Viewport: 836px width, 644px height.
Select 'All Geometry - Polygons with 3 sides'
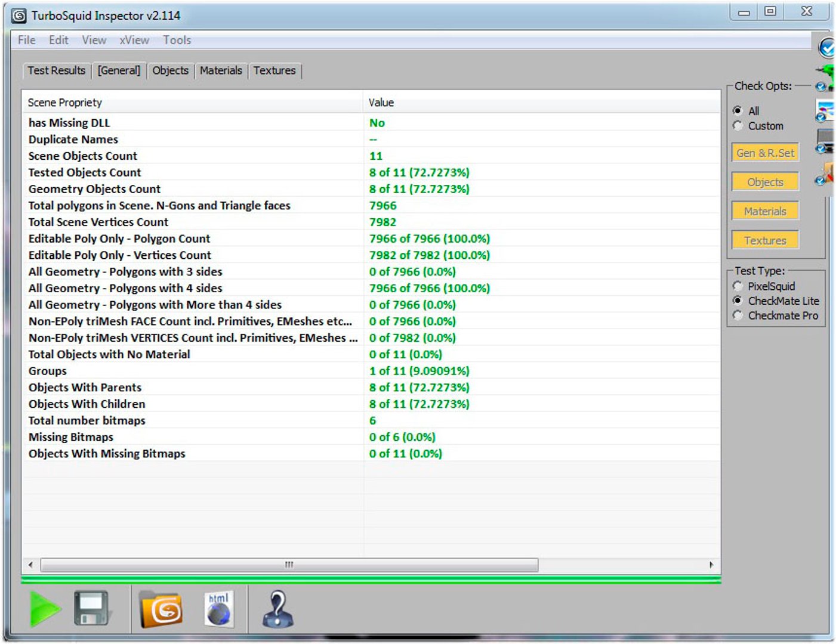click(371, 272)
